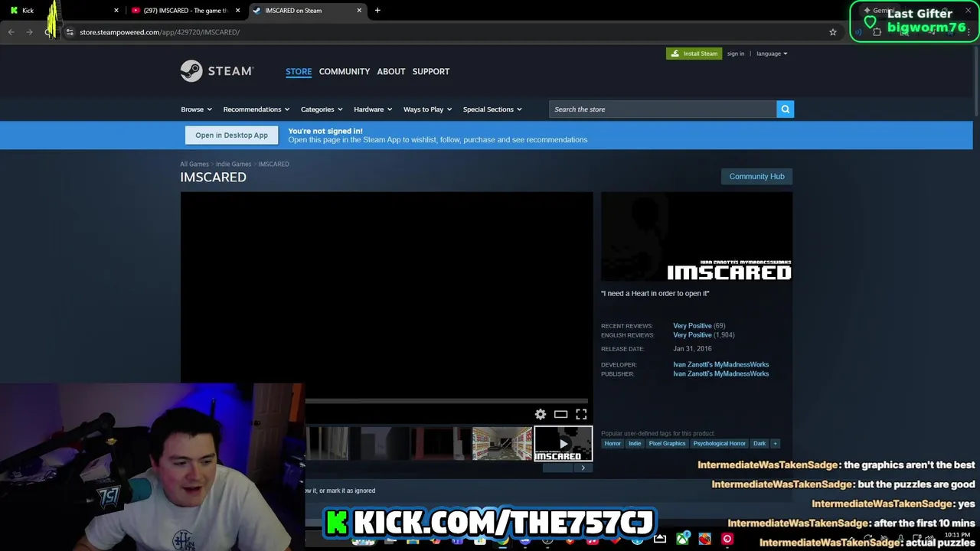
Task: Open the SUPPORT menu item
Action: click(431, 71)
